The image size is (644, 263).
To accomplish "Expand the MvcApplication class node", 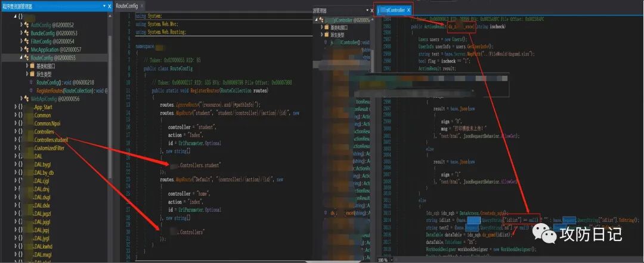I will click(x=21, y=49).
